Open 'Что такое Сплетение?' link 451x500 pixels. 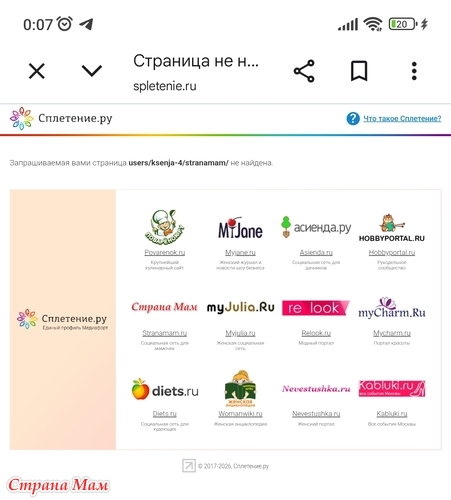402,119
